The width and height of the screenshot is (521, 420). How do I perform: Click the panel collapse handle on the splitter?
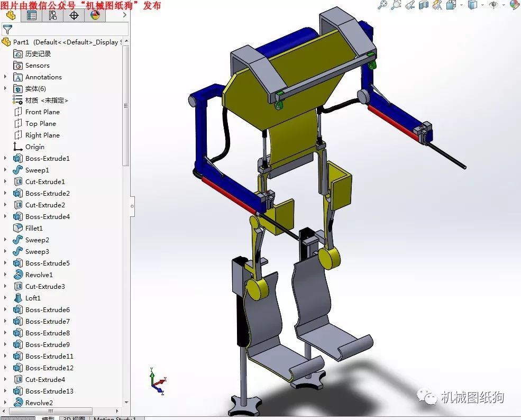click(x=132, y=206)
